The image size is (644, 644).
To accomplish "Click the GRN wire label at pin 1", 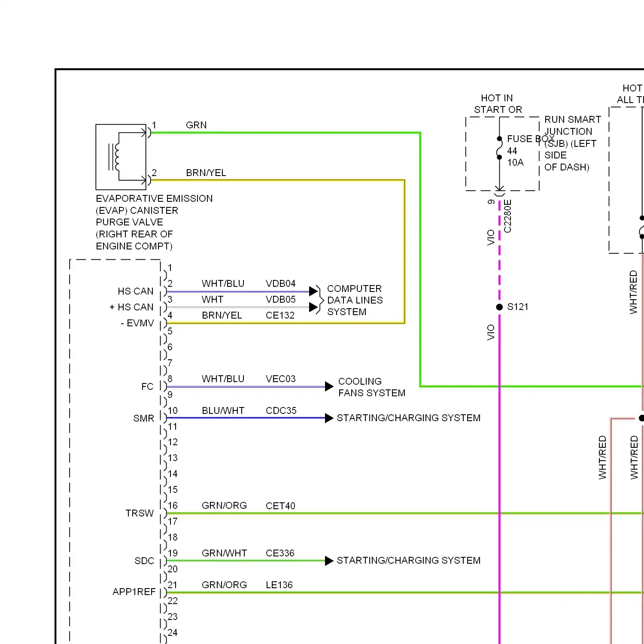I will click(x=196, y=125).
